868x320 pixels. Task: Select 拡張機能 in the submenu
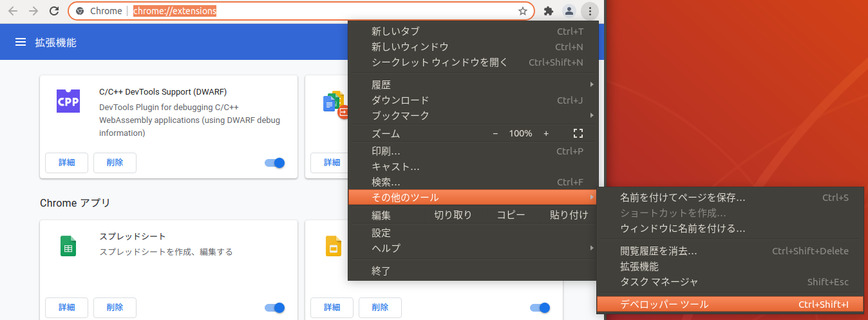tap(730, 267)
